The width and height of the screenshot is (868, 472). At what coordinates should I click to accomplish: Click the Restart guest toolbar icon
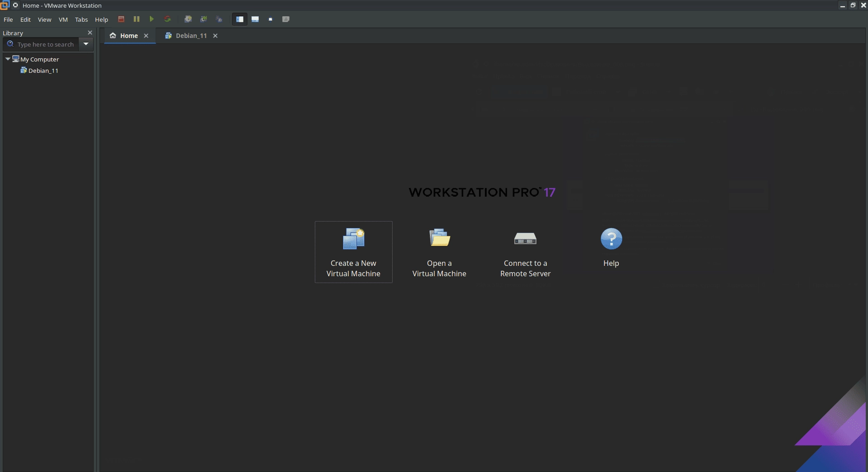167,19
